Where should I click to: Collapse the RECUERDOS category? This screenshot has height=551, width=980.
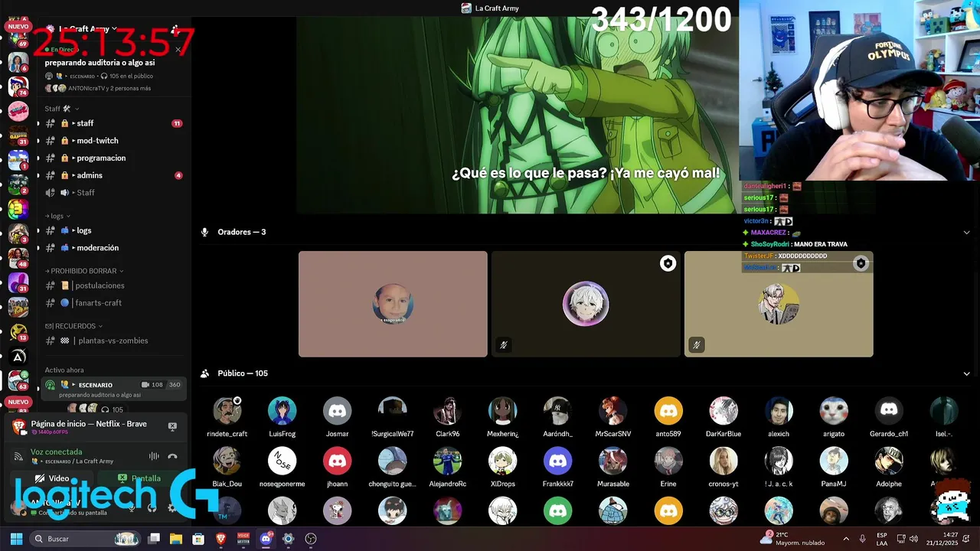click(x=73, y=326)
